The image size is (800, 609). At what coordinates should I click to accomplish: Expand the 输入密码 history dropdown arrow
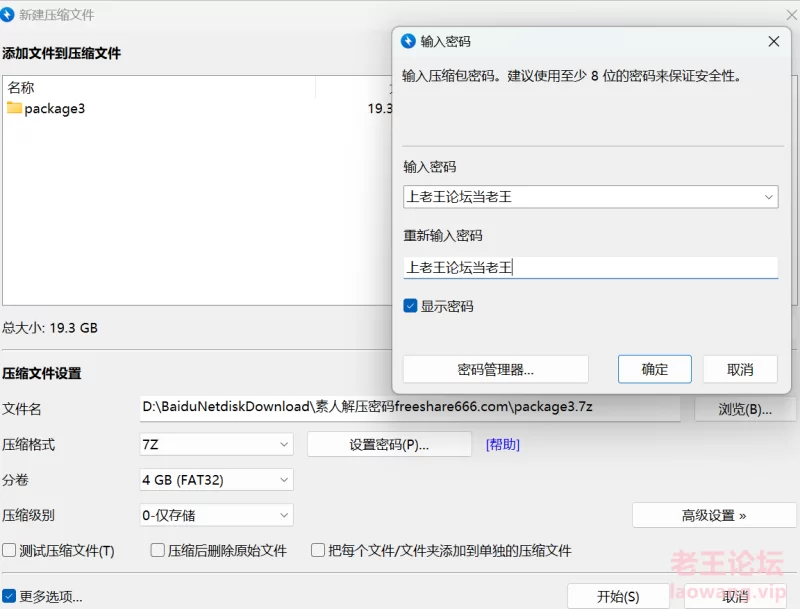click(768, 197)
